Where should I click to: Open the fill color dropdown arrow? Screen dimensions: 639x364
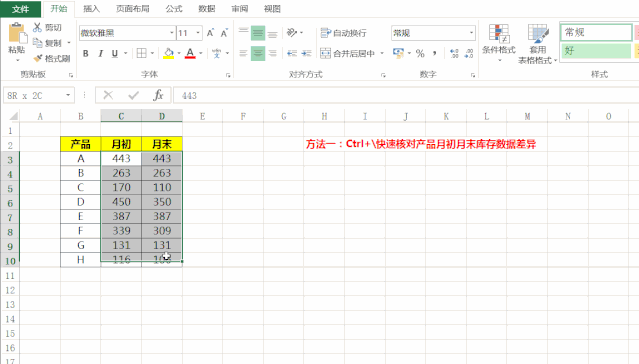[x=179, y=53]
